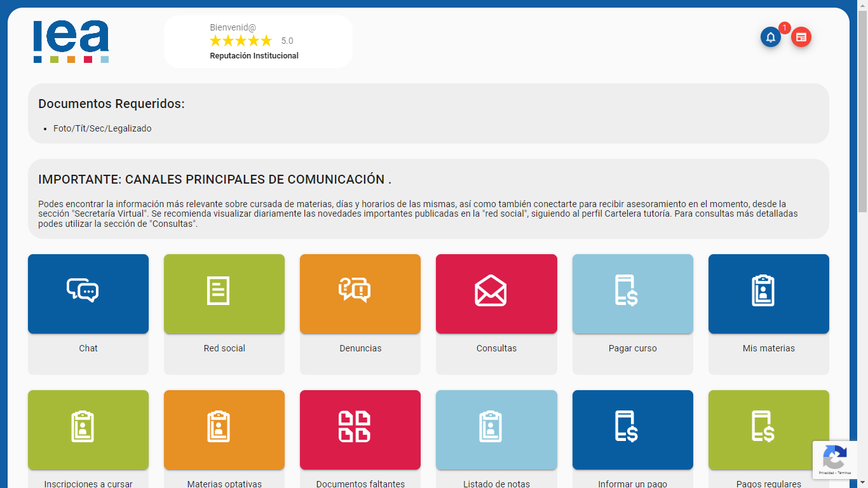This screenshot has width=868, height=488.
Task: Click the page vertical scrollbar
Action: click(862, 244)
